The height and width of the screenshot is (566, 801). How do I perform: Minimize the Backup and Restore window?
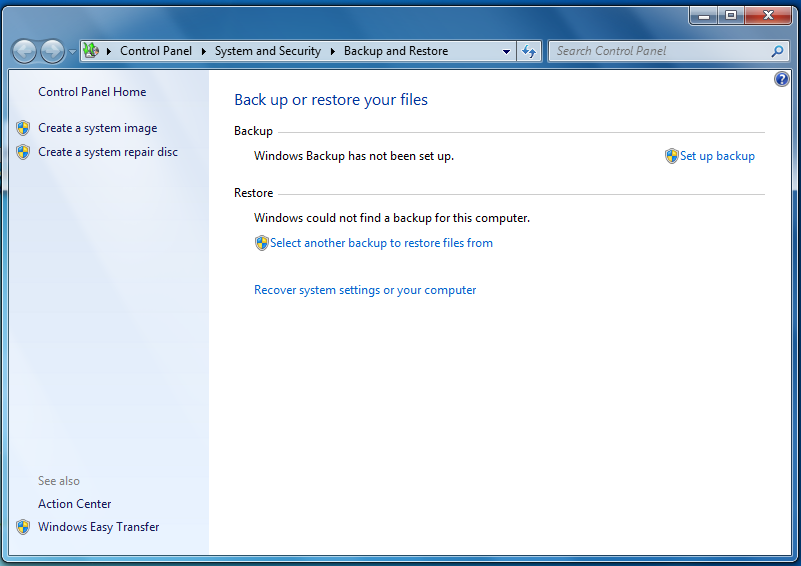tap(704, 15)
